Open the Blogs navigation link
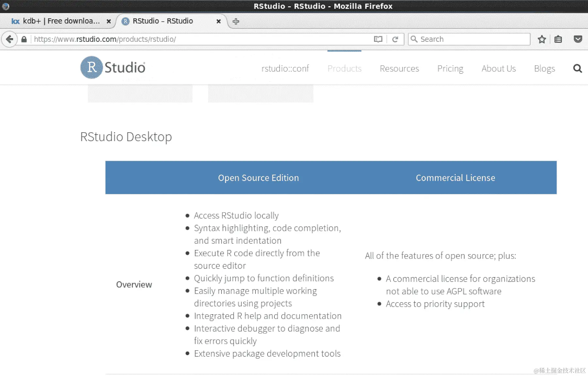Viewport: 588px width, 376px height. tap(545, 69)
